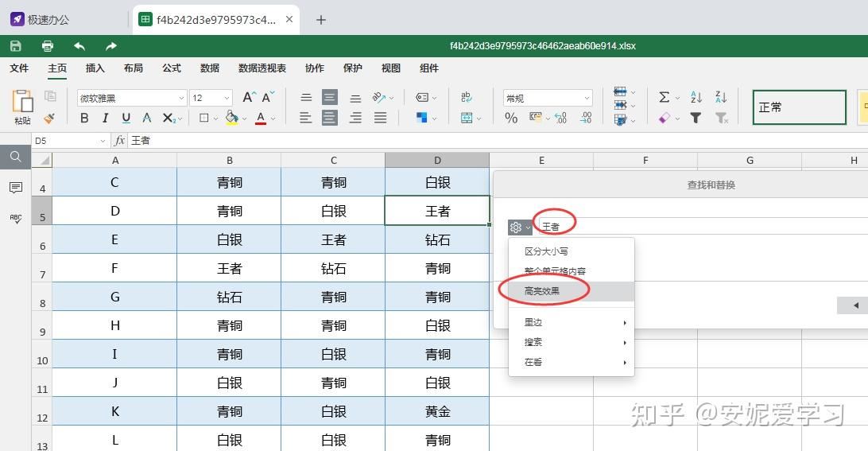Screen dimensions: 868x451
Task: Switch to the 数据透视表 tab
Action: [x=262, y=68]
